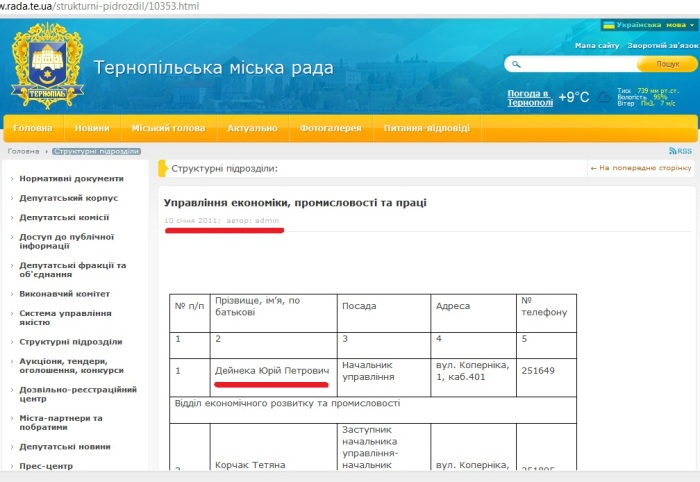Click Головна in the breadcrumb

pyautogui.click(x=23, y=151)
